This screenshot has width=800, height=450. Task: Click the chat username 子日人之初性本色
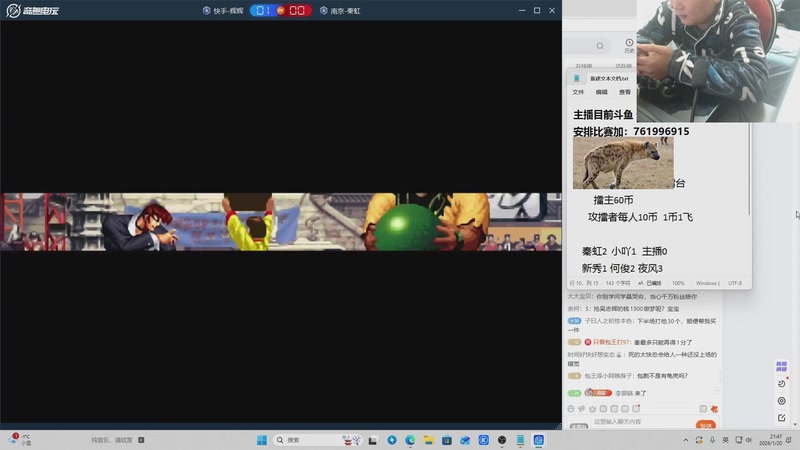click(x=609, y=321)
